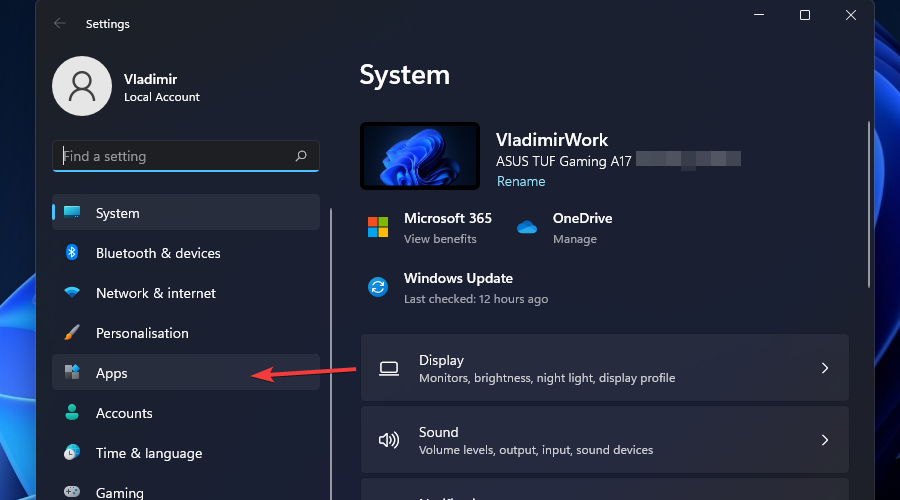
Task: Expand Sound settings chevron
Action: pyautogui.click(x=825, y=440)
